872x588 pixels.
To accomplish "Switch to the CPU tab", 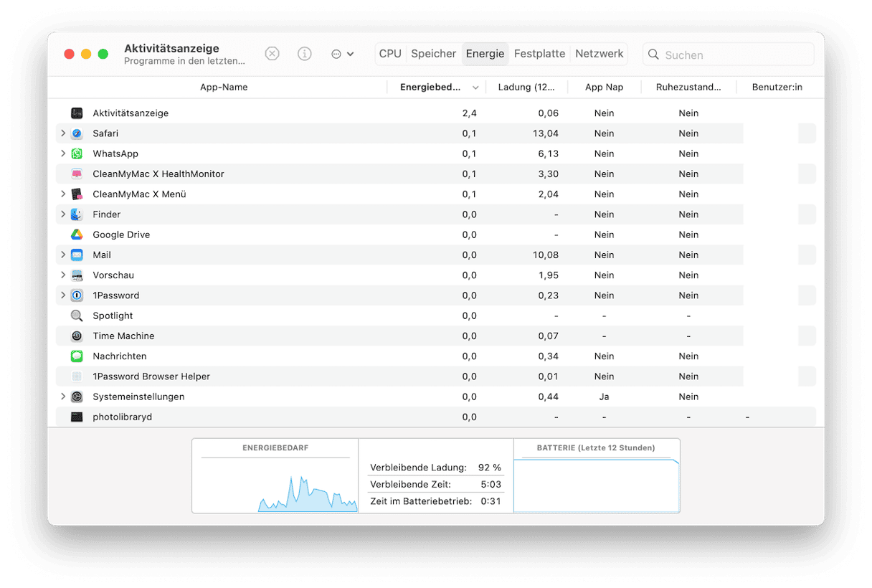I will coord(390,54).
